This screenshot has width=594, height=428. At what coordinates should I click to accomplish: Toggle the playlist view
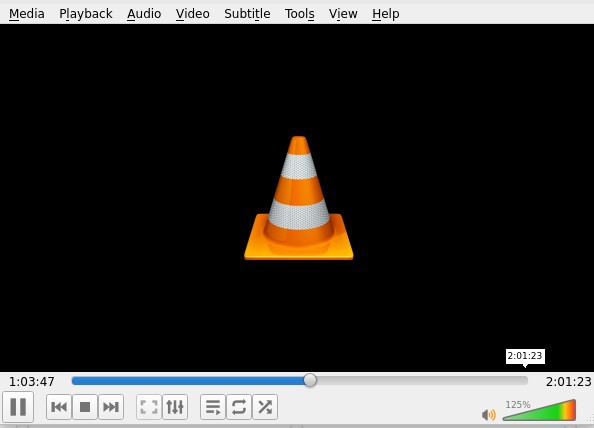[213, 407]
